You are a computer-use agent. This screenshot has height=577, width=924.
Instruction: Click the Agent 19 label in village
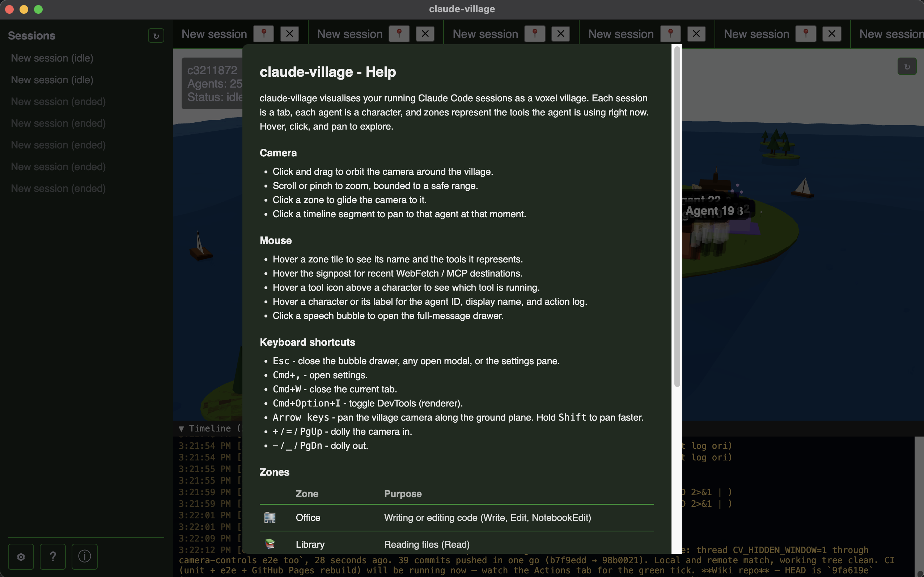(709, 211)
